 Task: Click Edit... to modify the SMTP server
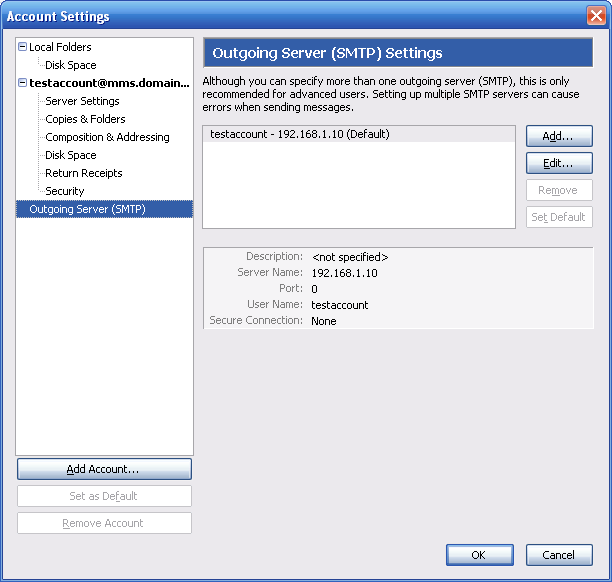559,163
